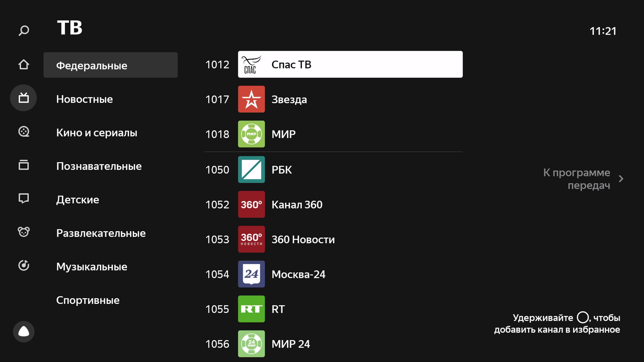
Task: Click the green RT channel logo
Action: coord(251,309)
